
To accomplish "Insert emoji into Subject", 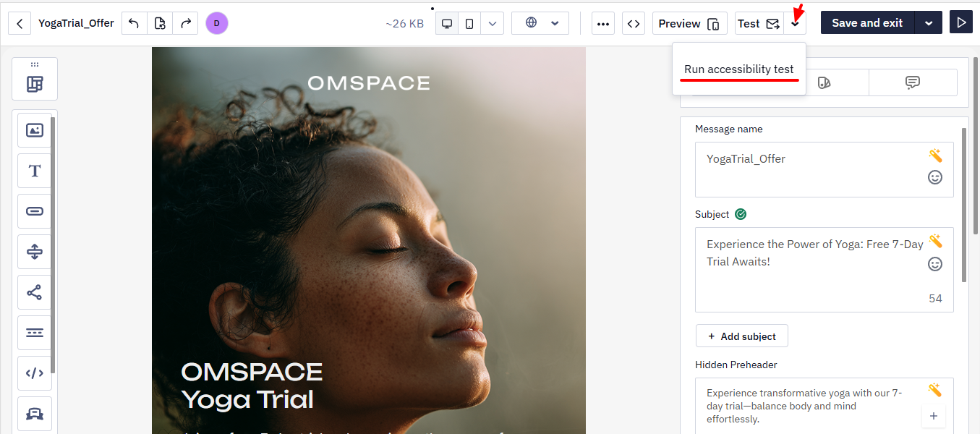I will 935,264.
